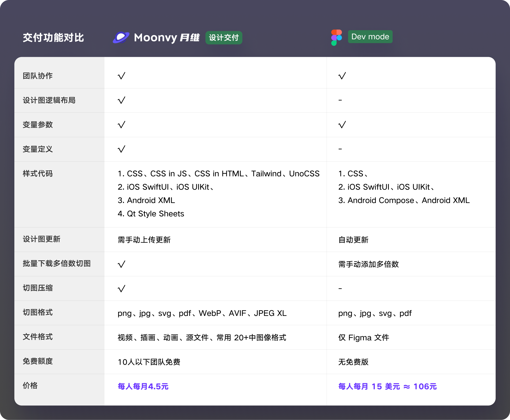Select the 变量参数 row label
The width and height of the screenshot is (510, 420).
click(38, 125)
